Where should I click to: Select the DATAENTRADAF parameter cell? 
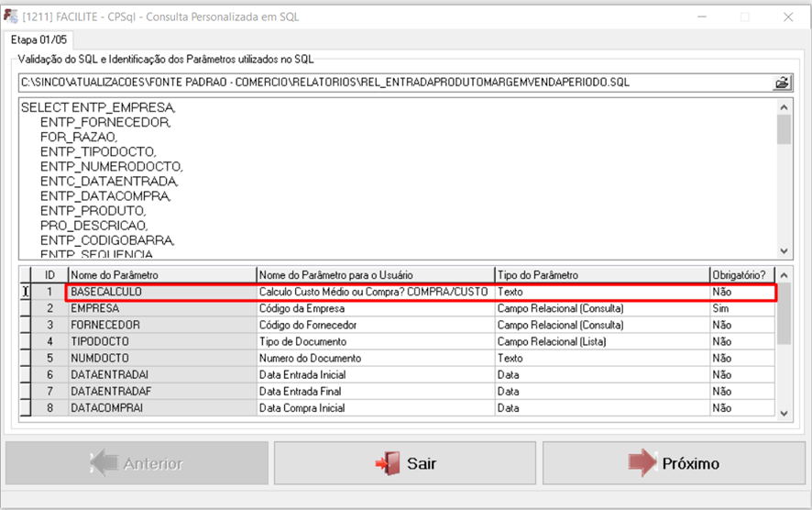coord(162,392)
